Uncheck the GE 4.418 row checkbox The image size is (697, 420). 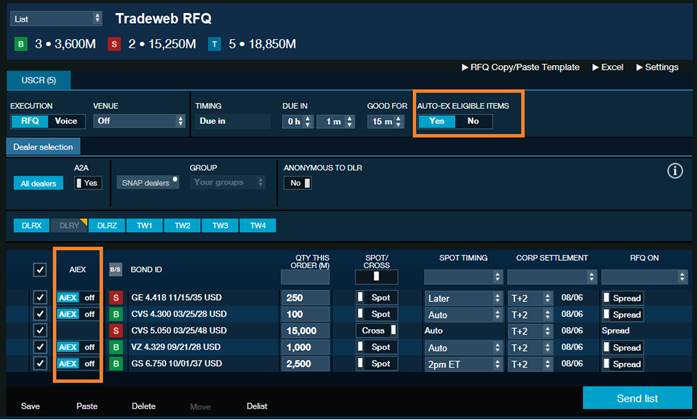pos(40,297)
